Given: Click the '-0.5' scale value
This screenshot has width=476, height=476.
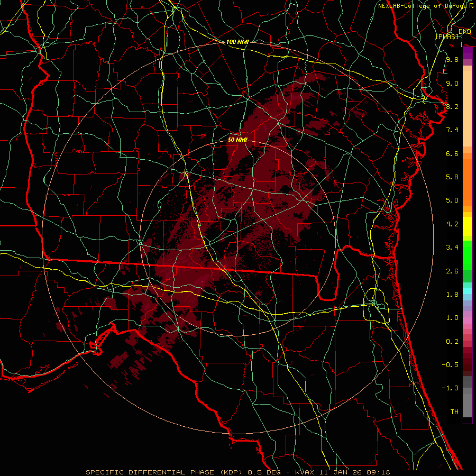Looking at the screenshot, I should [450, 365].
